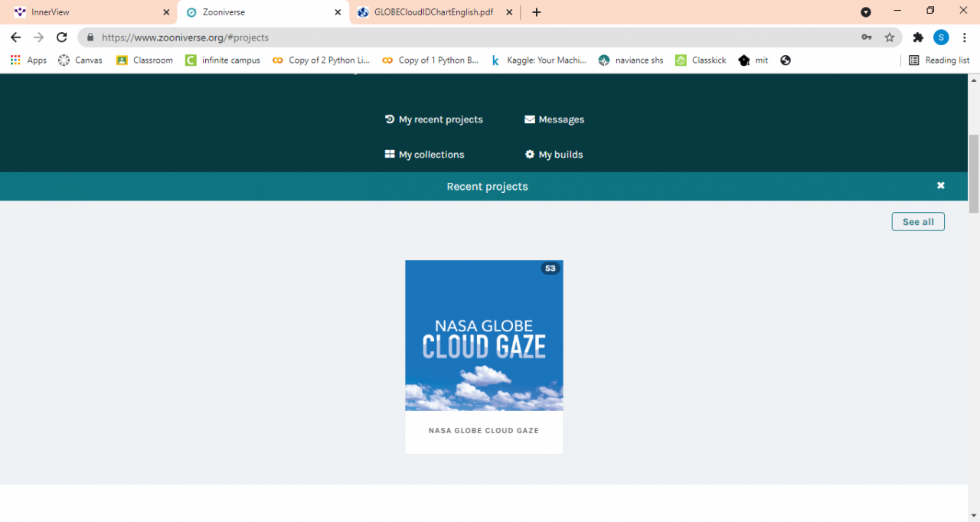Bookmark this page with star icon

890,37
